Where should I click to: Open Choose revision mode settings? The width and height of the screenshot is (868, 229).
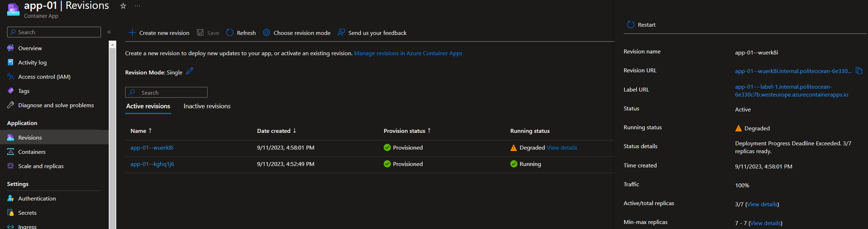coord(297,33)
